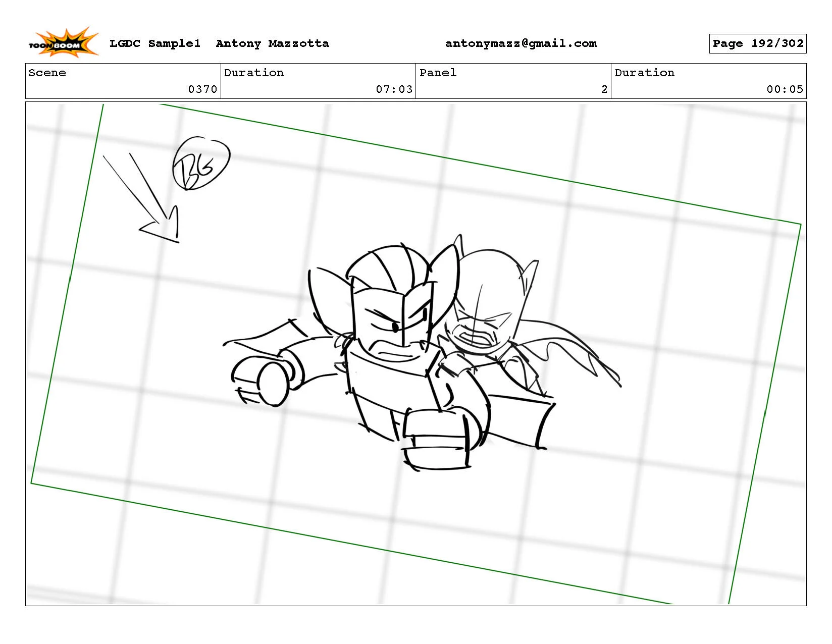Viewport: 832px width, 644px height.
Task: Select the author name 'Antony Mazzotta'
Action: tap(273, 43)
